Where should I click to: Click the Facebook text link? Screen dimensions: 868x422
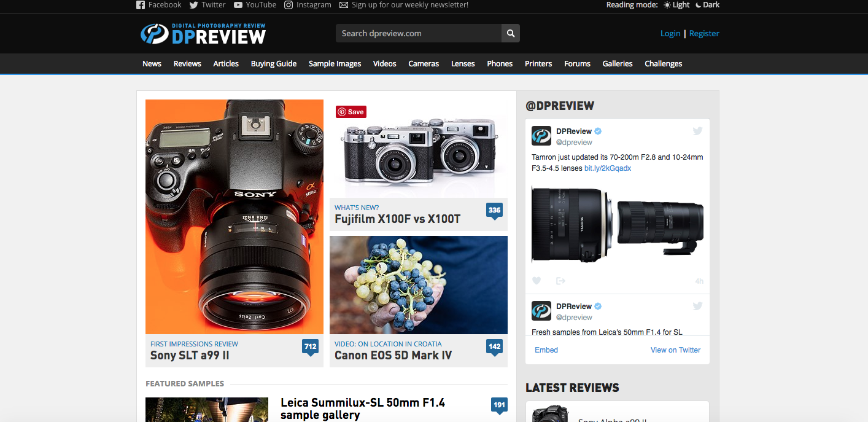coord(165,5)
